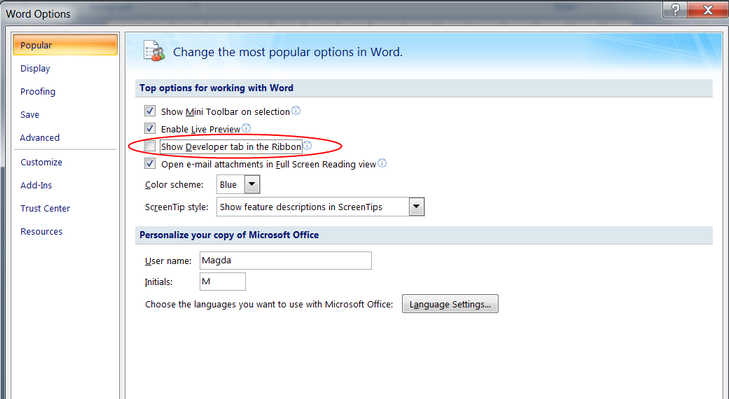Click the Popular options header icon
729x399 pixels.
coord(154,51)
